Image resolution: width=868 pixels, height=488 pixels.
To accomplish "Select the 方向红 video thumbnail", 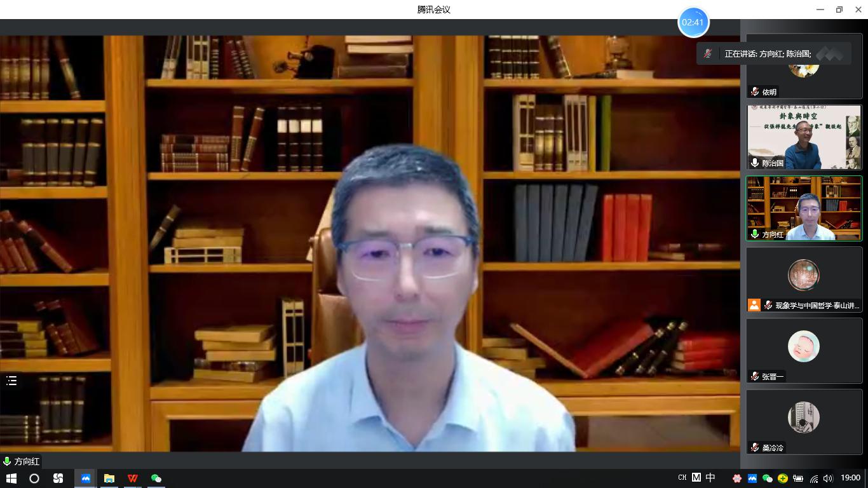I will tap(804, 208).
